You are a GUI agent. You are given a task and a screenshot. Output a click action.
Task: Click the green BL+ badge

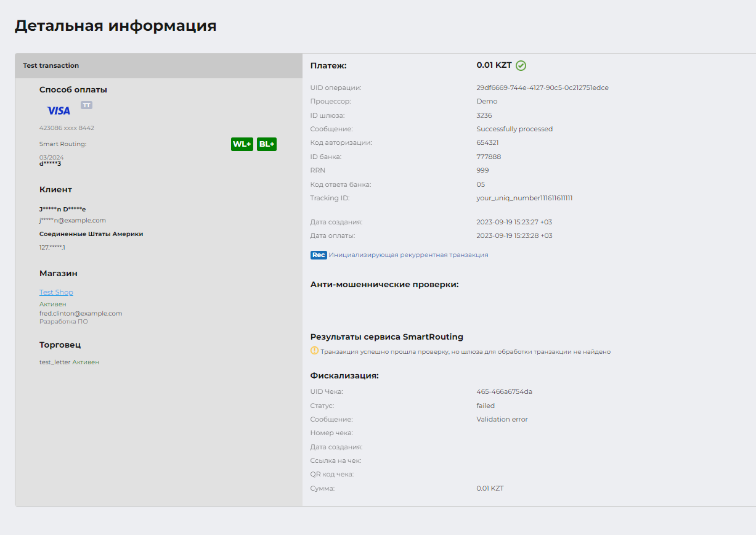click(x=267, y=144)
